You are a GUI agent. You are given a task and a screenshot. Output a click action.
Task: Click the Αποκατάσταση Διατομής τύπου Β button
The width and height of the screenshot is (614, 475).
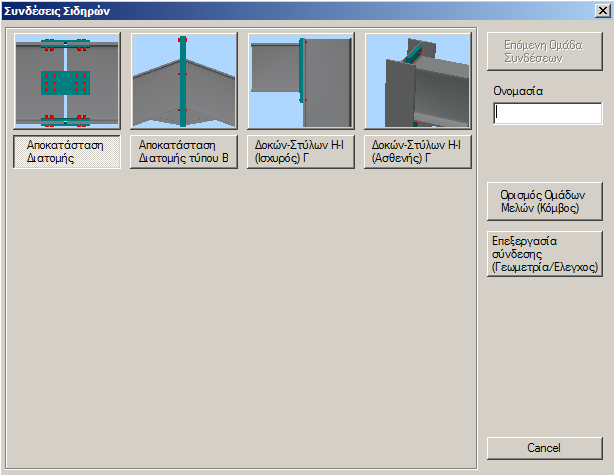point(184,152)
